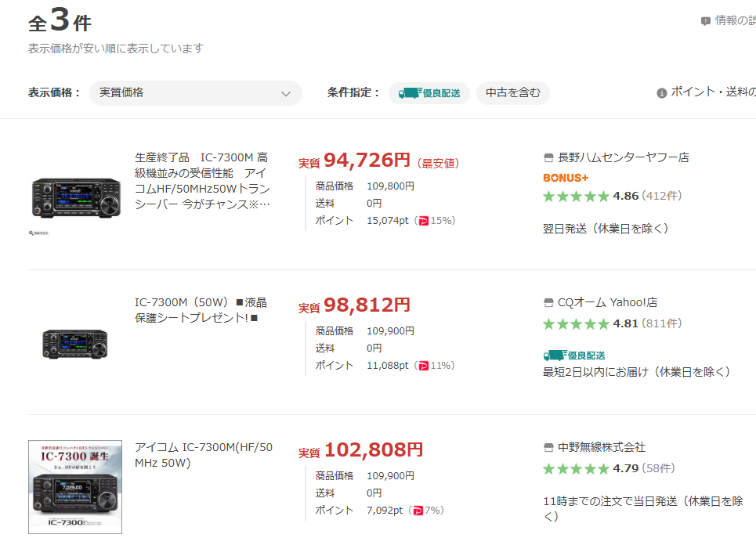Viewport: 756px width, 556px height.
Task: Click the first IC-7300M transceiver thumbnail
Action: coord(76,197)
